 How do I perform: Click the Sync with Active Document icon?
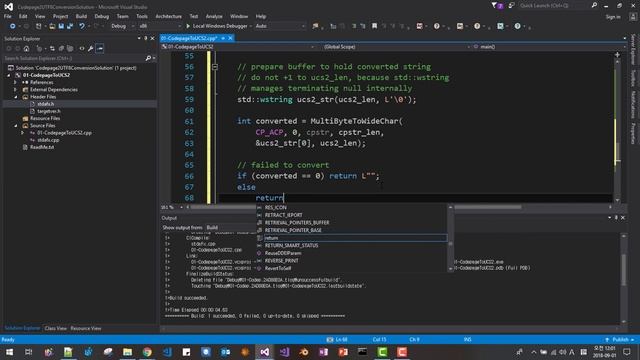[x=52, y=49]
